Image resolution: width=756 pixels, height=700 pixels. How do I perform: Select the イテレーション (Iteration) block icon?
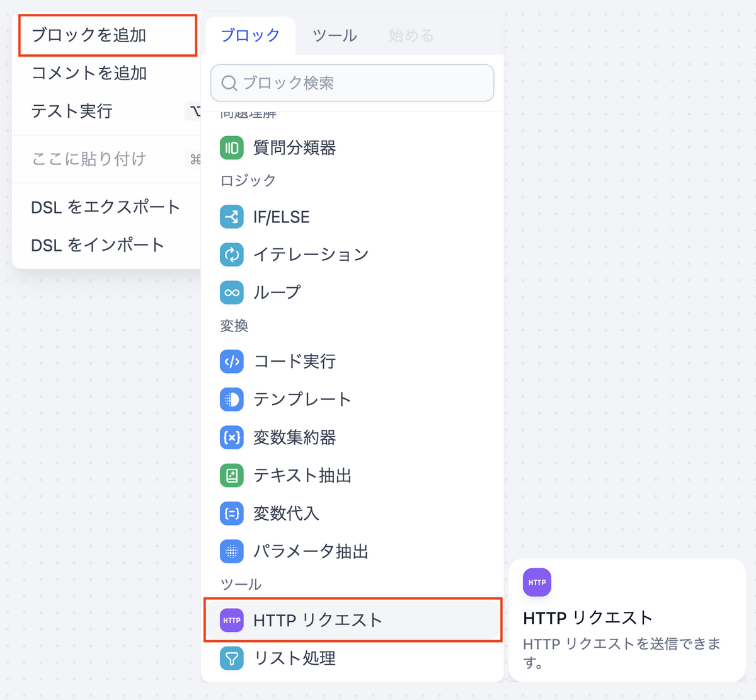click(231, 255)
